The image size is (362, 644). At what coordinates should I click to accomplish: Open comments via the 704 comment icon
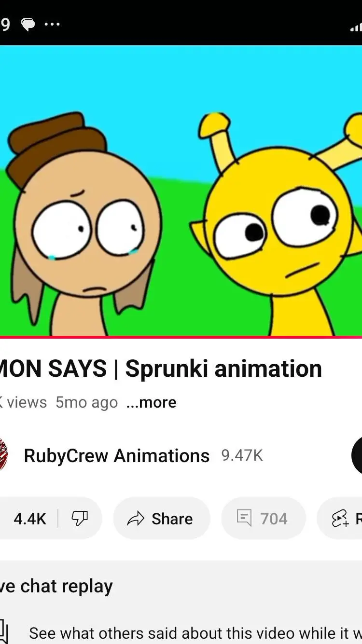tap(244, 519)
